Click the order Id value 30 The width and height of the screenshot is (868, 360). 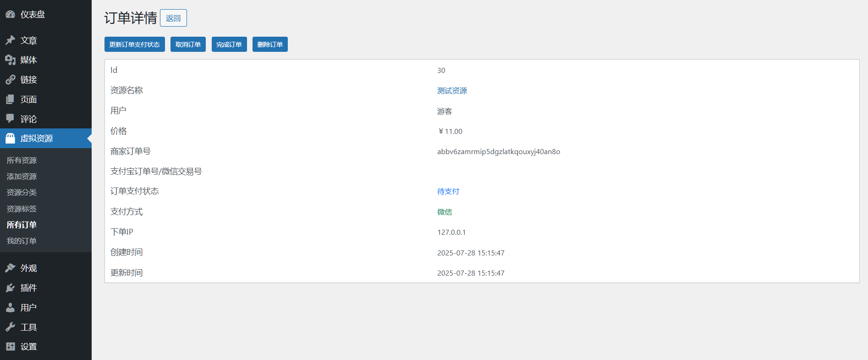[441, 71]
